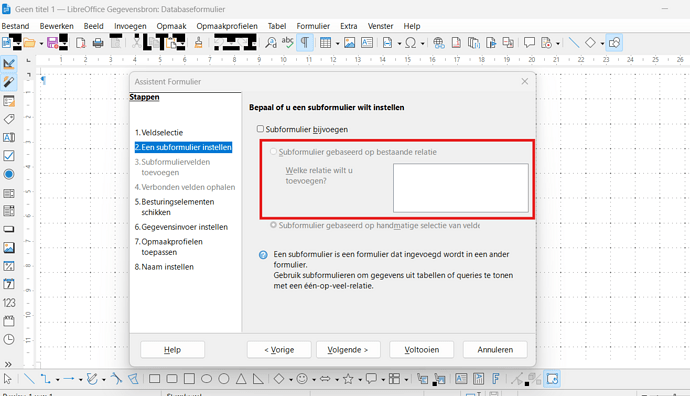Open the Extra menu
This screenshot has height=396, width=690.
pyautogui.click(x=349, y=26)
